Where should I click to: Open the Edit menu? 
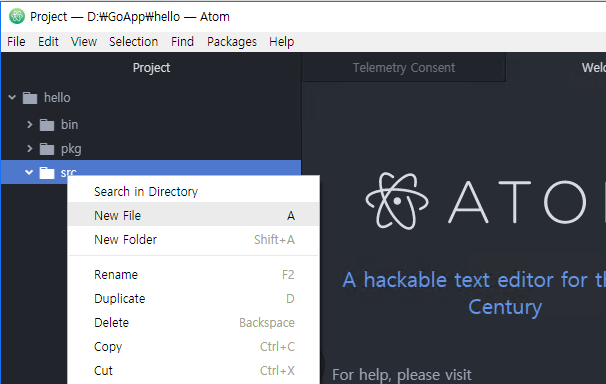[48, 42]
